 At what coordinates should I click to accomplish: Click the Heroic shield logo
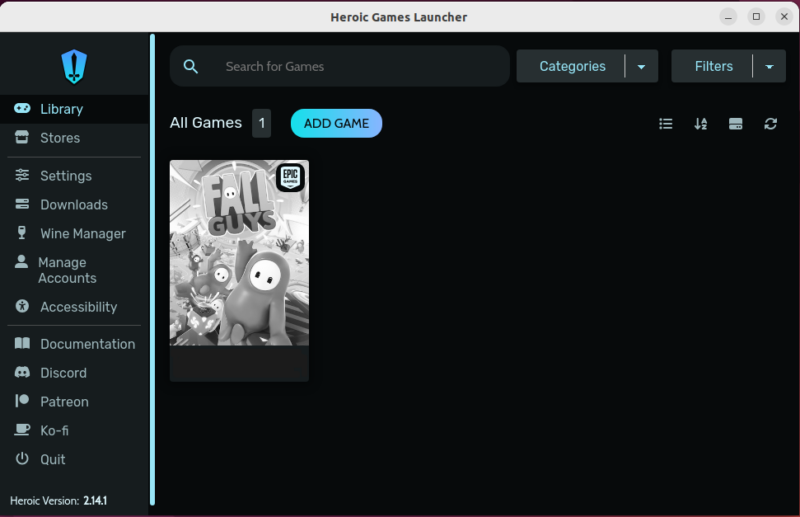point(74,66)
